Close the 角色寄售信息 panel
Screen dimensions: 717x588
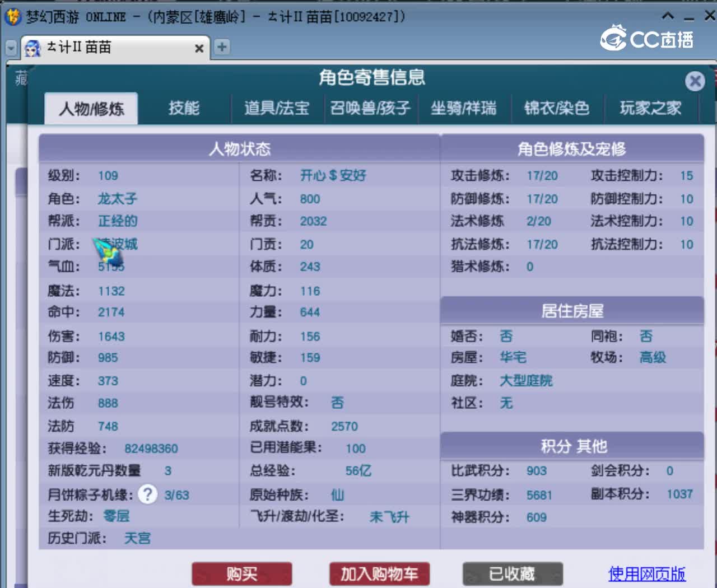[695, 81]
